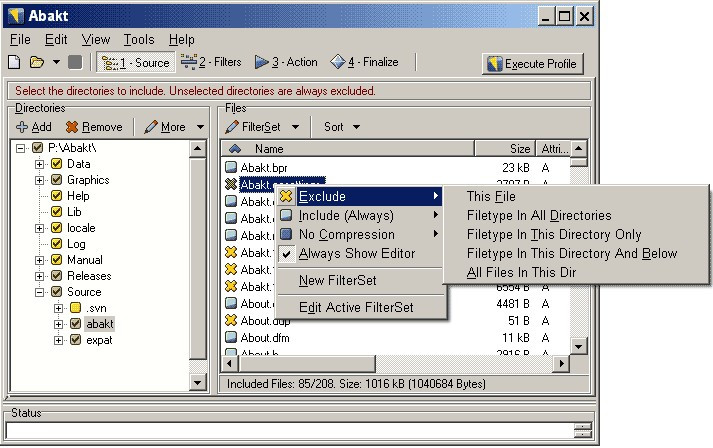This screenshot has width=713, height=448.
Task: Open the Tools menu
Action: 139,40
